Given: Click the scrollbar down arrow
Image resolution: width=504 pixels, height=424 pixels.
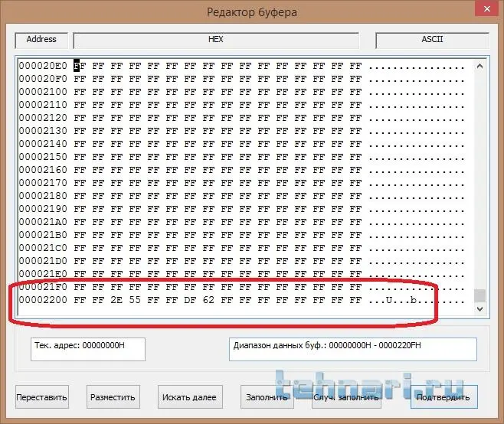Looking at the screenshot, I should pyautogui.click(x=480, y=309).
